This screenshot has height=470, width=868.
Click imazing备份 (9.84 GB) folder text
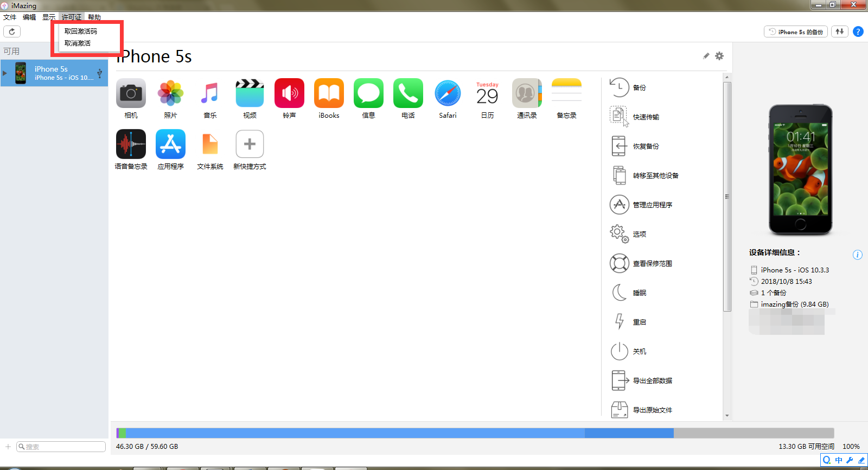[x=795, y=304]
